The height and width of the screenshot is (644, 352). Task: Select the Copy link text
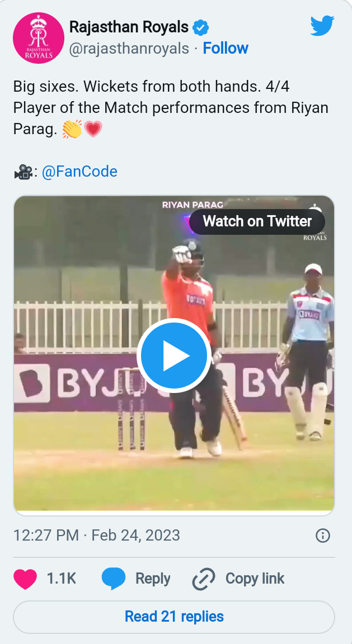tap(255, 579)
